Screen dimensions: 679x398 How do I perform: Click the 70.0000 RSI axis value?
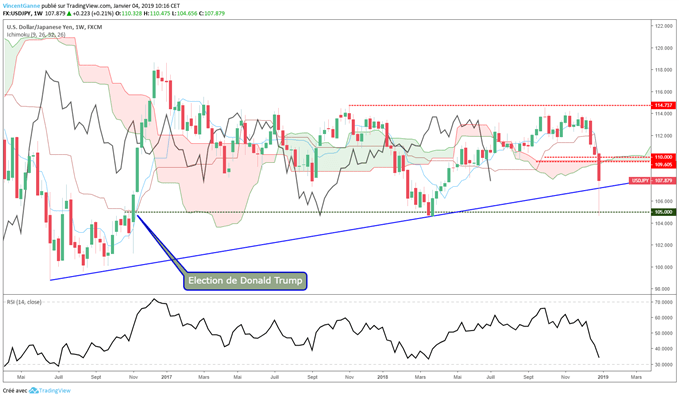[664, 302]
